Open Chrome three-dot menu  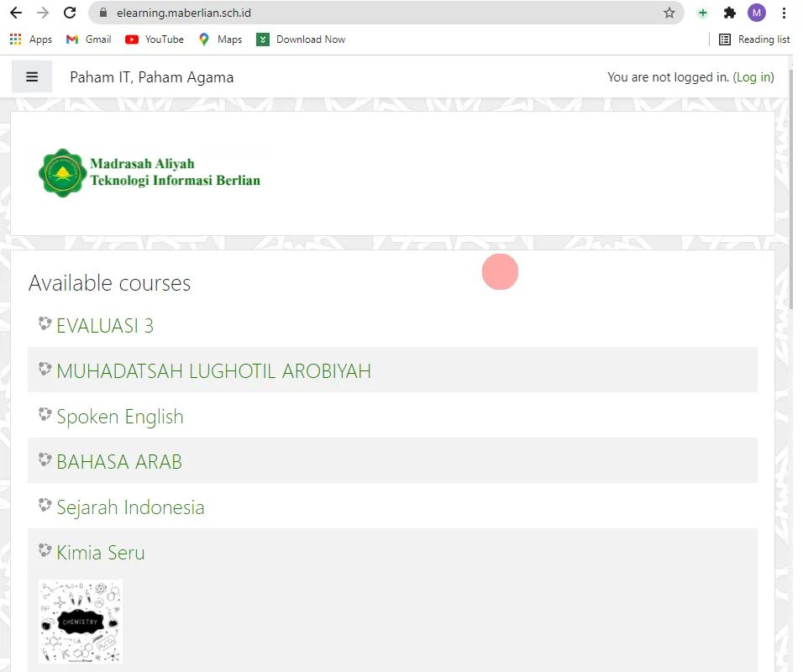(x=784, y=13)
